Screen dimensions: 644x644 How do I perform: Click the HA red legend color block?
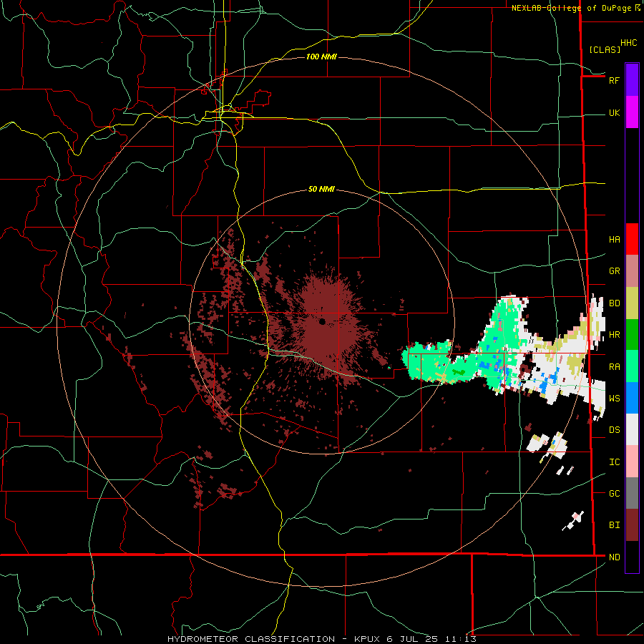click(632, 239)
